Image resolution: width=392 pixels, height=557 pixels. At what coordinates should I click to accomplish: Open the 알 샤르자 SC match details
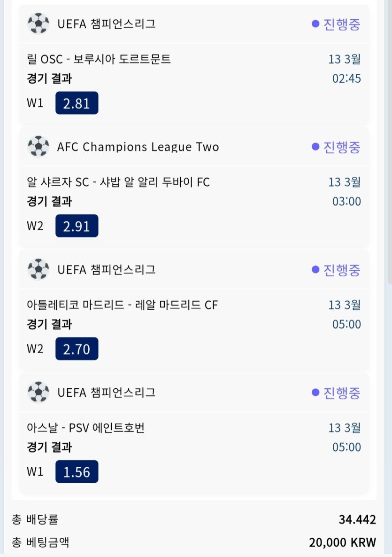pyautogui.click(x=118, y=182)
